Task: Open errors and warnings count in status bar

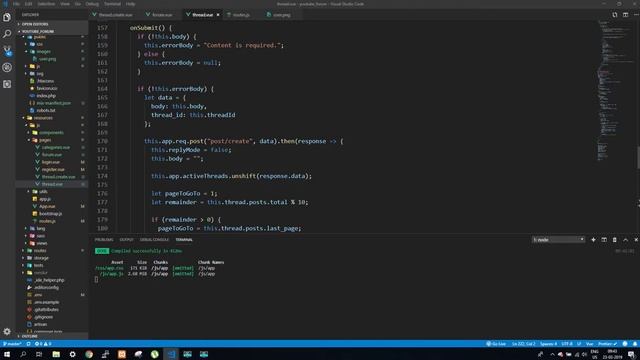Action: pyautogui.click(x=43, y=344)
